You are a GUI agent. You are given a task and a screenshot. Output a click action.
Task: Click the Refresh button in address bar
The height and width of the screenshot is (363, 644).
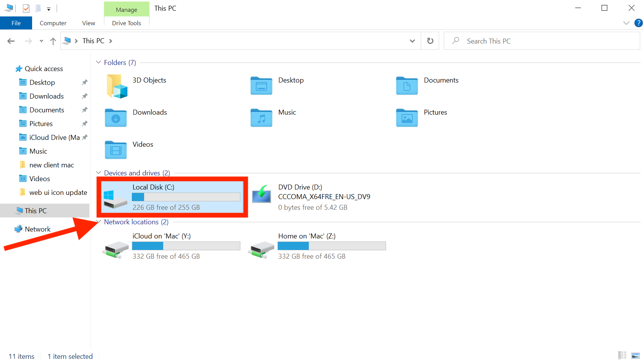(430, 41)
